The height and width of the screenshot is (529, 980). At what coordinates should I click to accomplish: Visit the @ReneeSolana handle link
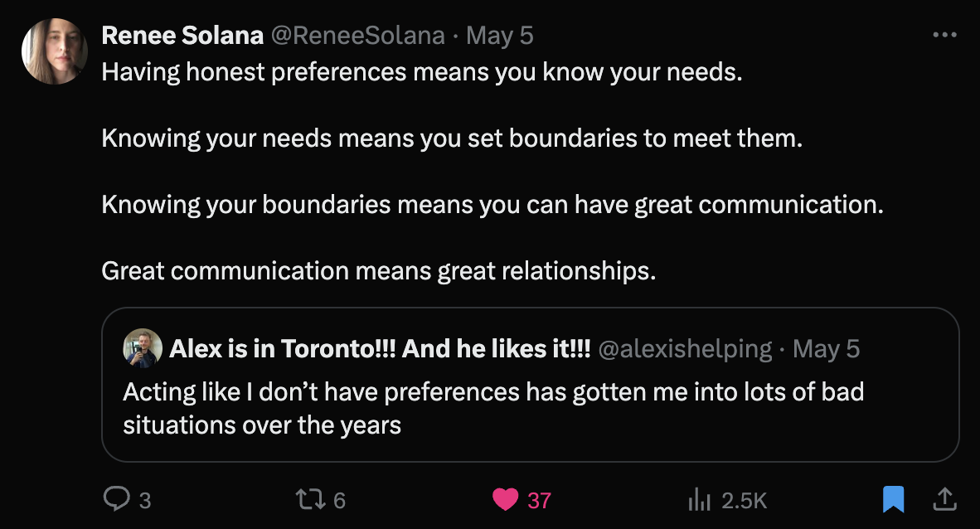click(357, 36)
